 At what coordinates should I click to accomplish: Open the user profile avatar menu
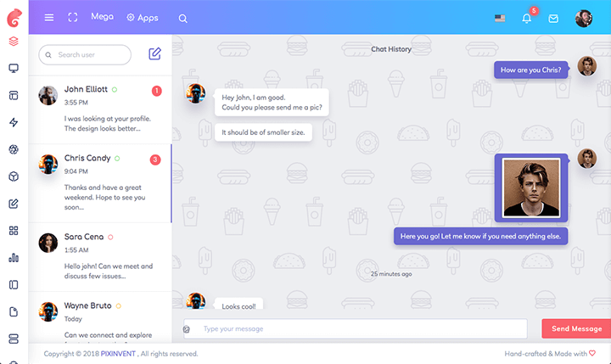coord(584,18)
